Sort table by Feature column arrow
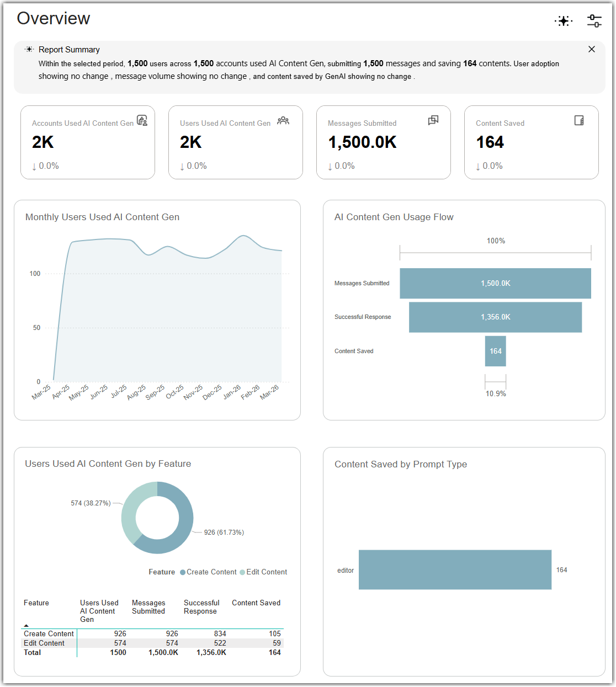Image resolution: width=616 pixels, height=687 pixels. coord(26,625)
